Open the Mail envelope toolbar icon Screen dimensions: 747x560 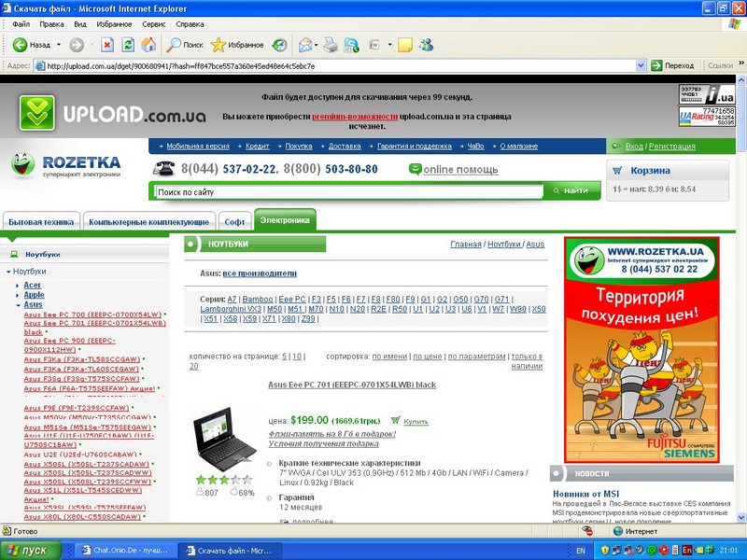[x=305, y=45]
